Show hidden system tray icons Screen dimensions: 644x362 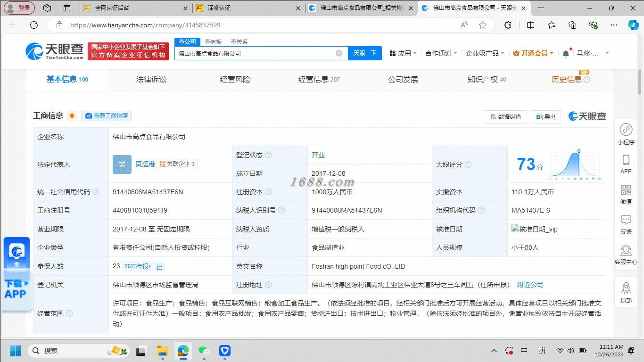pos(494,351)
